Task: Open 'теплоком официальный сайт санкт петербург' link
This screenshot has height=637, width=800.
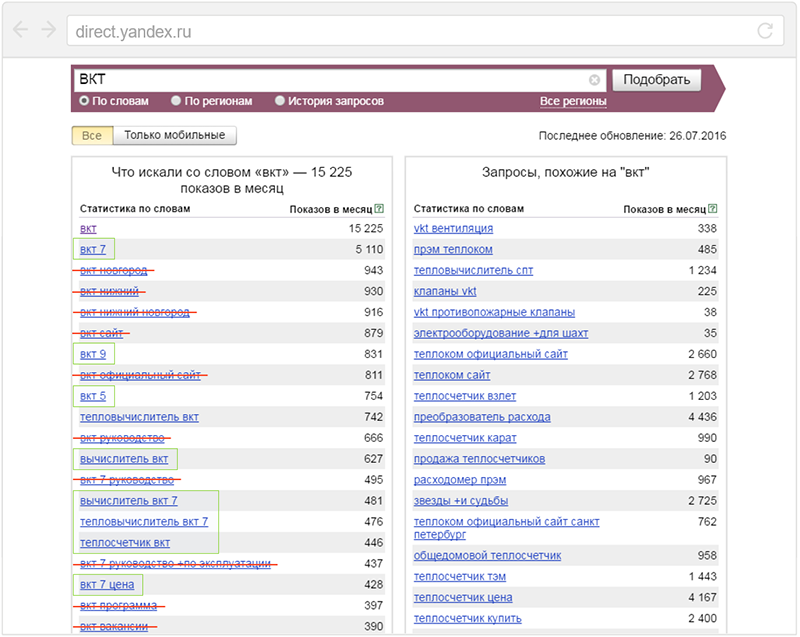Action: tap(507, 528)
